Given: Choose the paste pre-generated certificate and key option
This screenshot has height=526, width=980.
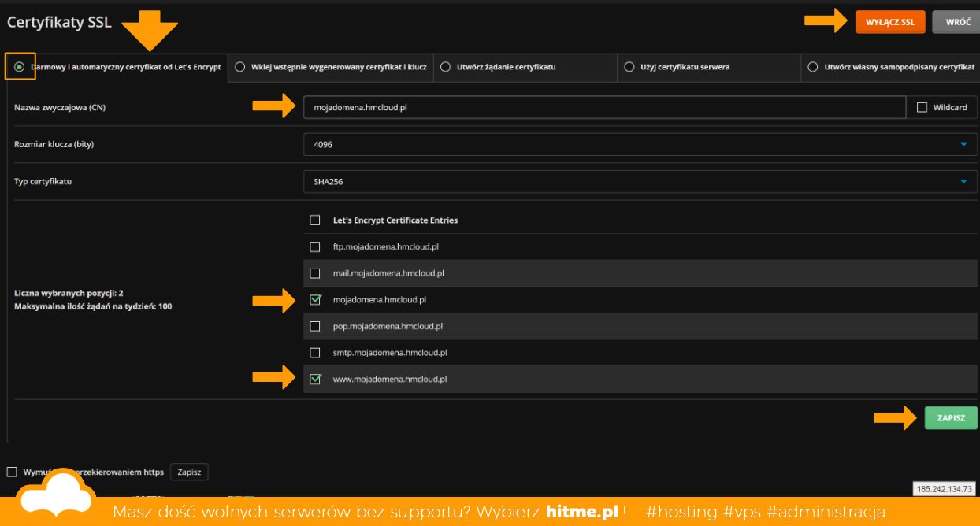Looking at the screenshot, I should [240, 67].
